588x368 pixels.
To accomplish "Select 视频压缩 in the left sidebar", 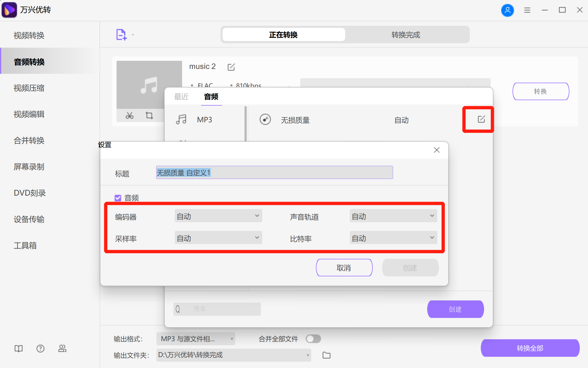I will point(29,88).
